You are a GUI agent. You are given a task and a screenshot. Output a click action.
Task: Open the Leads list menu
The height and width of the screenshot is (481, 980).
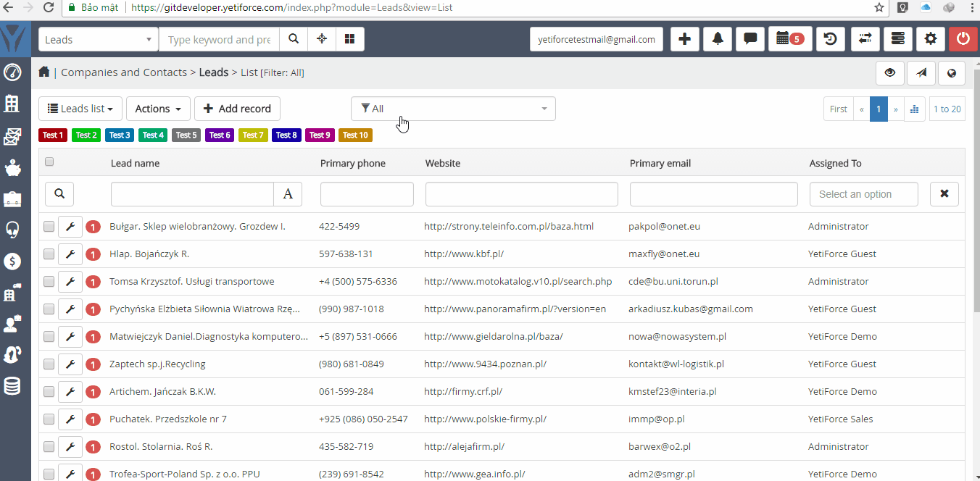point(80,108)
